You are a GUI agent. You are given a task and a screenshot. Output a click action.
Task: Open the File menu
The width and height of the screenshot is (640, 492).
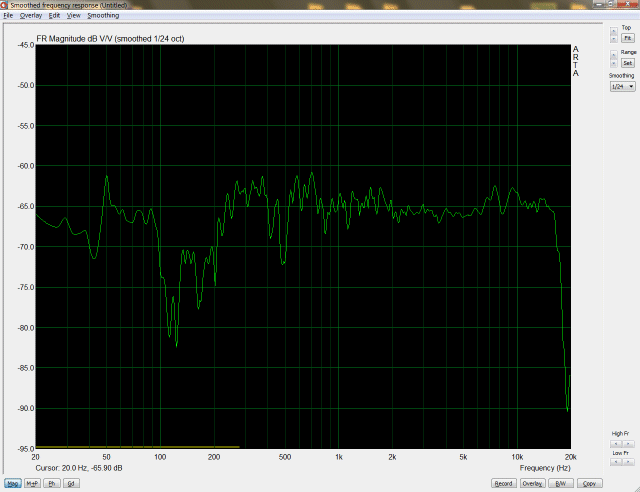[x=8, y=16]
